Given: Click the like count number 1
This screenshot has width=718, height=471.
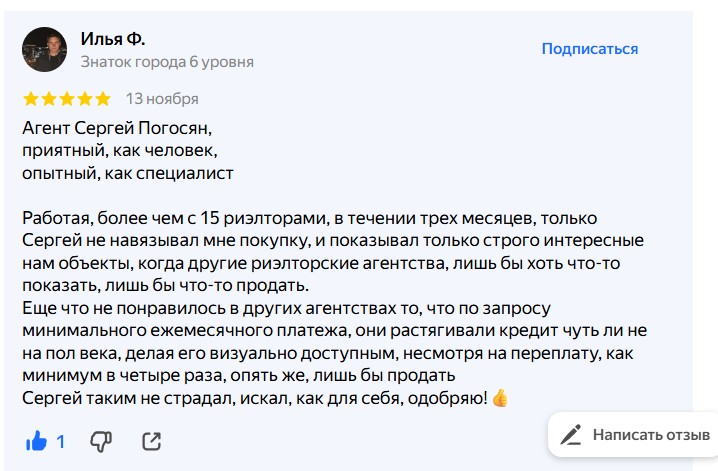Looking at the screenshot, I should click(60, 441).
